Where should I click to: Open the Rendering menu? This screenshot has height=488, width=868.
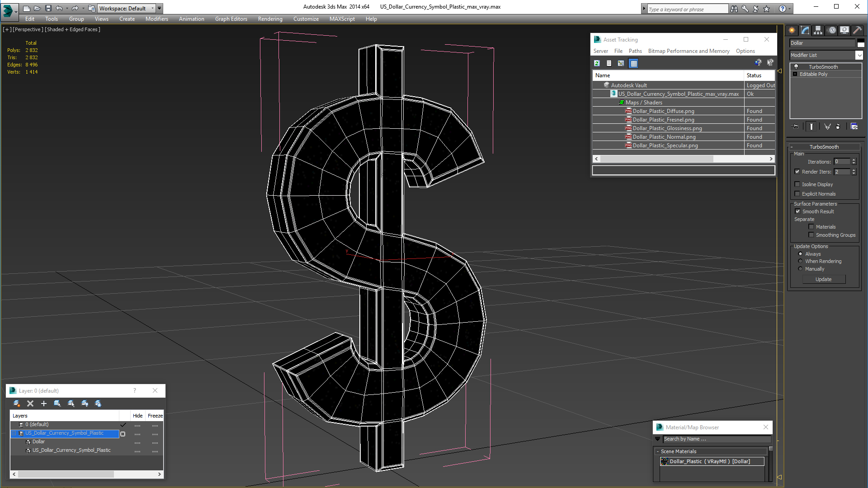(x=270, y=19)
